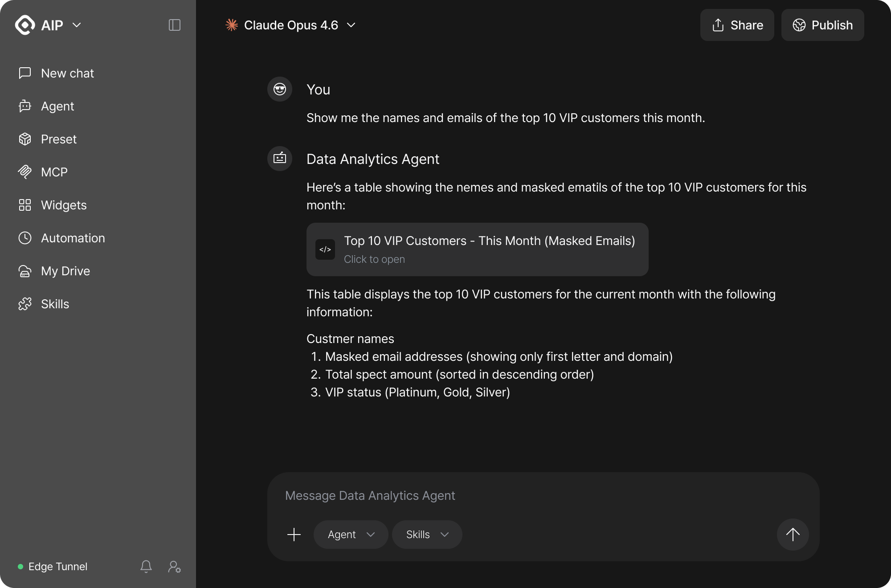Click the notifications bell icon
The width and height of the screenshot is (891, 588).
point(146,567)
